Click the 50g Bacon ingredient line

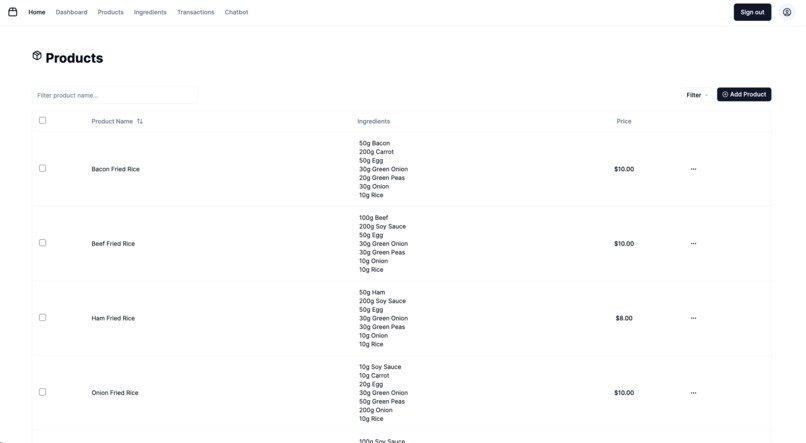coord(375,143)
